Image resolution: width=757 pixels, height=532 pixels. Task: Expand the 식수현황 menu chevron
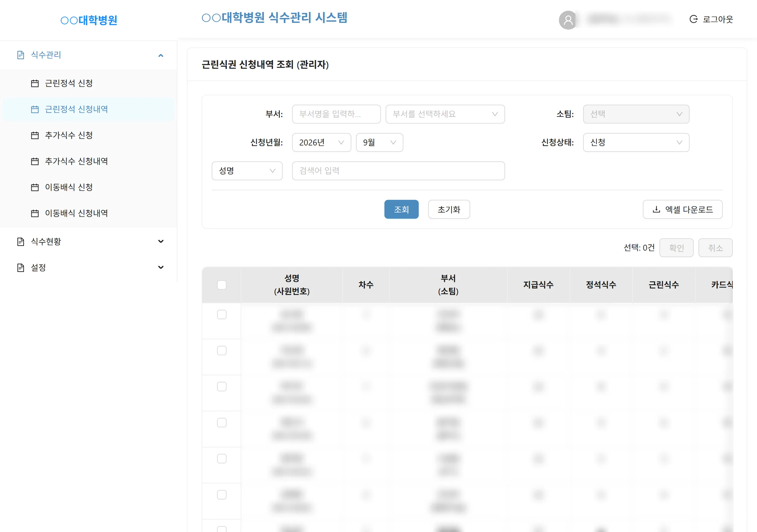click(x=161, y=242)
